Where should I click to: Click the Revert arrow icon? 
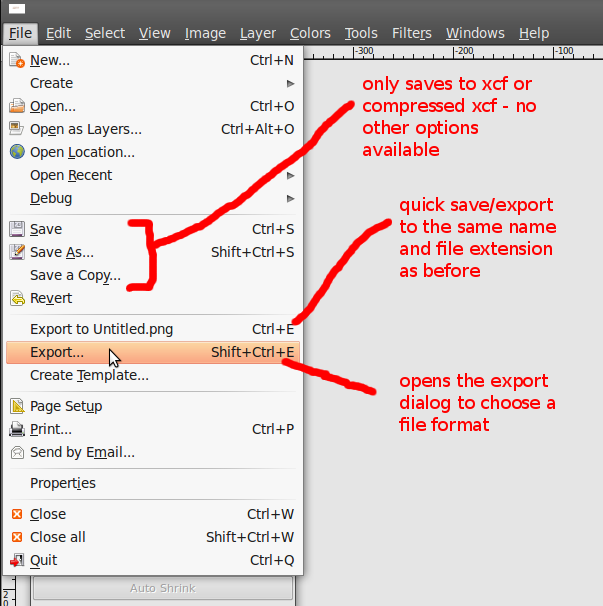pos(17,298)
